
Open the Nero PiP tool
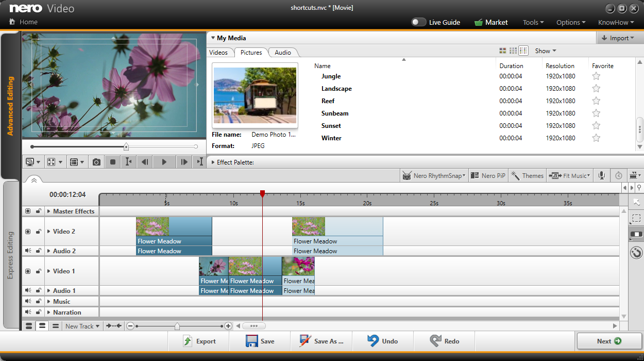pos(488,176)
